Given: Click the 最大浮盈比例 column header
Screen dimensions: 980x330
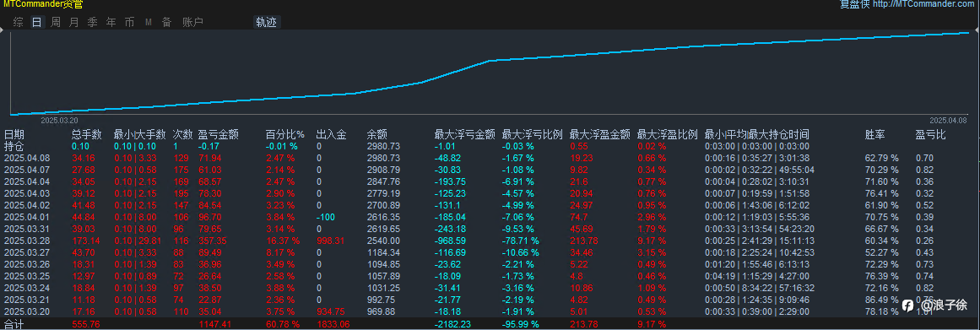Looking at the screenshot, I should point(668,134).
